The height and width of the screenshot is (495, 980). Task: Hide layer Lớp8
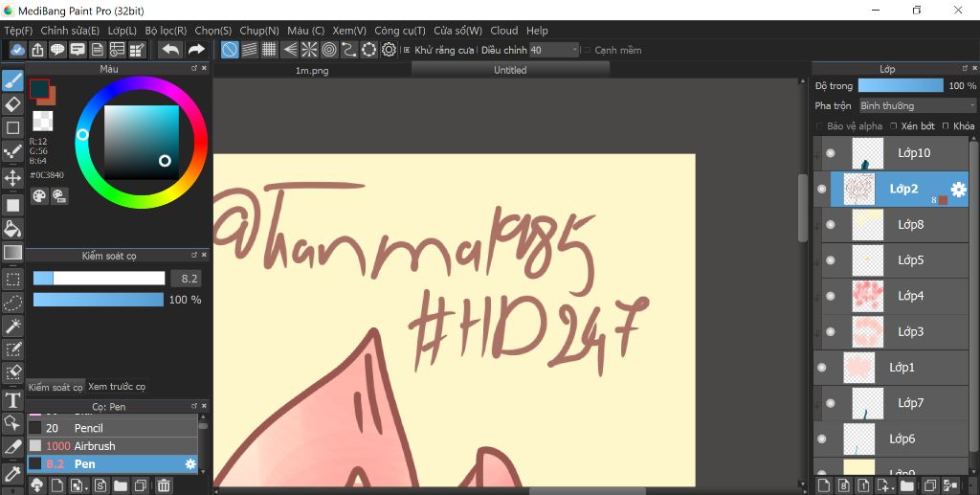(x=830, y=224)
